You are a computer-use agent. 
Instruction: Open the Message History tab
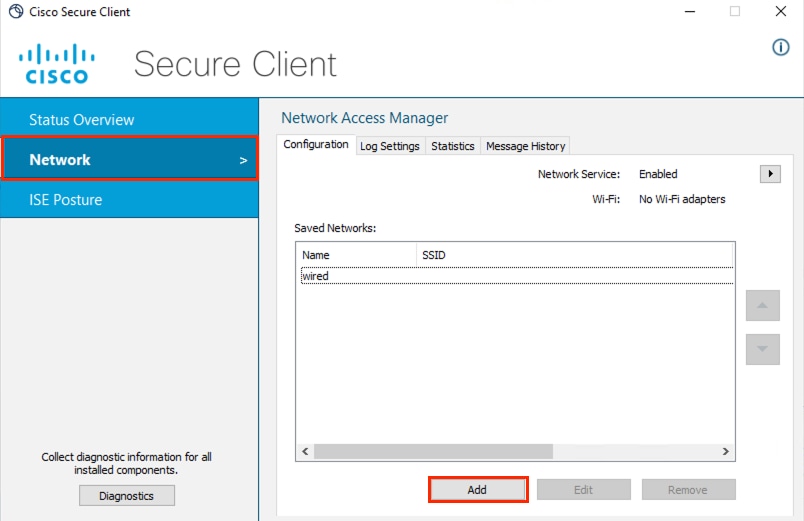pos(526,146)
